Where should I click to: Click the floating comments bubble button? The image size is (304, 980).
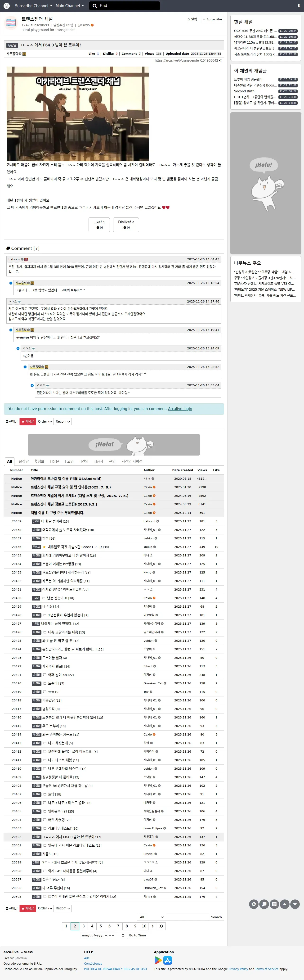click(264, 904)
